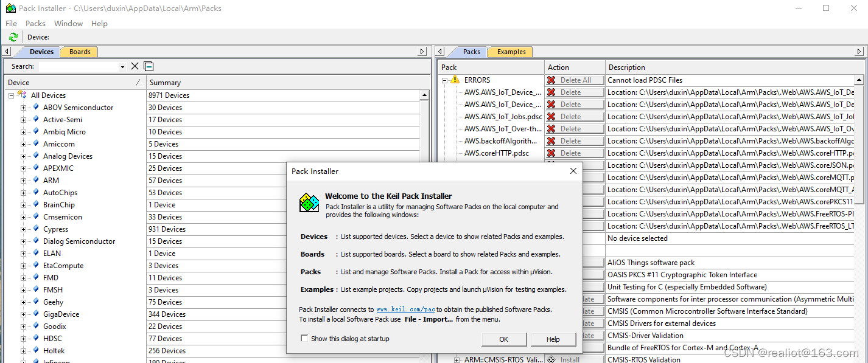Click Help button in the welcome dialog
This screenshot has height=363, width=868.
pos(553,339)
